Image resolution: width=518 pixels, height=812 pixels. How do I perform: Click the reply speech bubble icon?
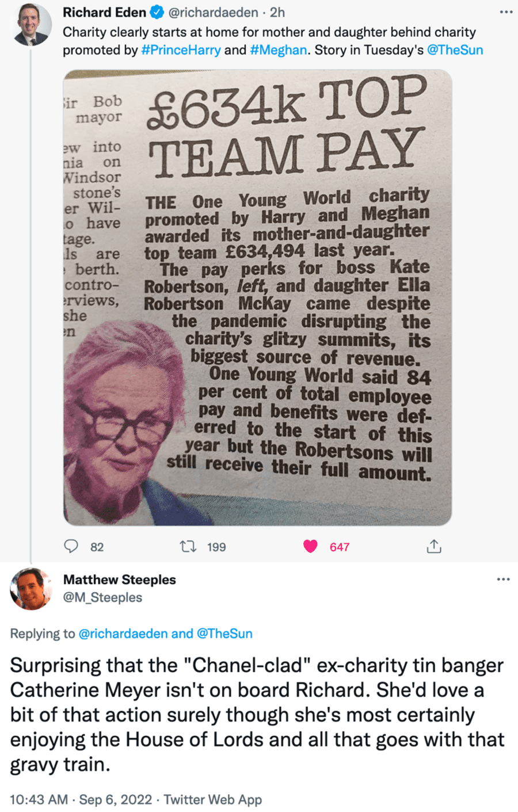71,546
